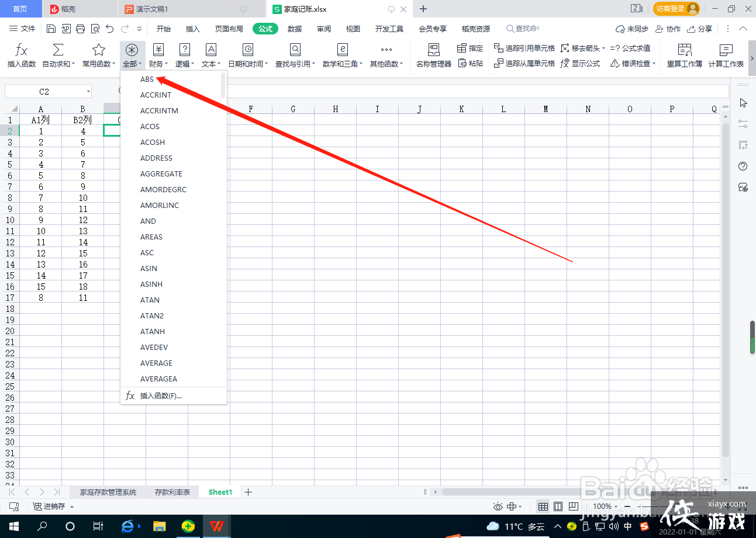Click 计算工作表 calculate sheet

pyautogui.click(x=726, y=56)
